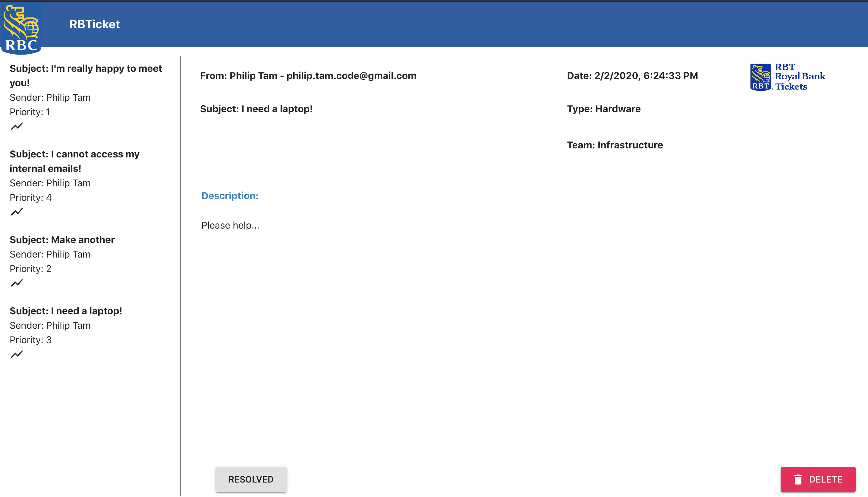Click the Description heading
The width and height of the screenshot is (868, 497).
click(230, 196)
